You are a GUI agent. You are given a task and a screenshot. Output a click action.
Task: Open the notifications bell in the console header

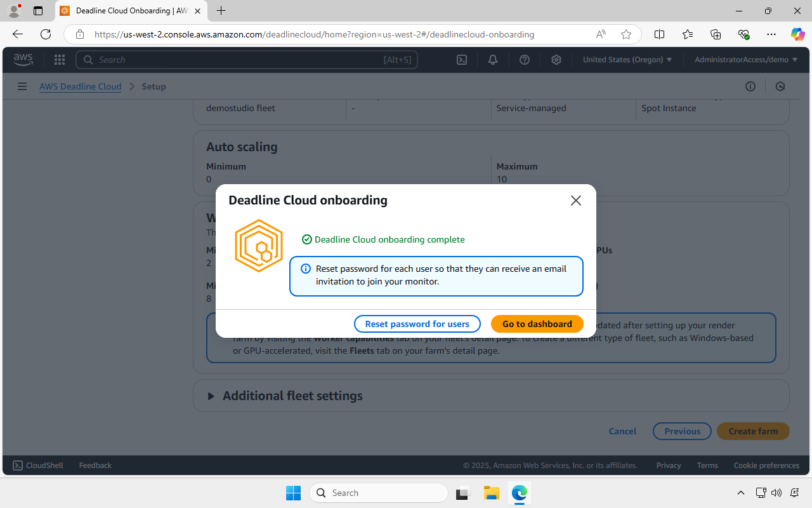coord(492,59)
